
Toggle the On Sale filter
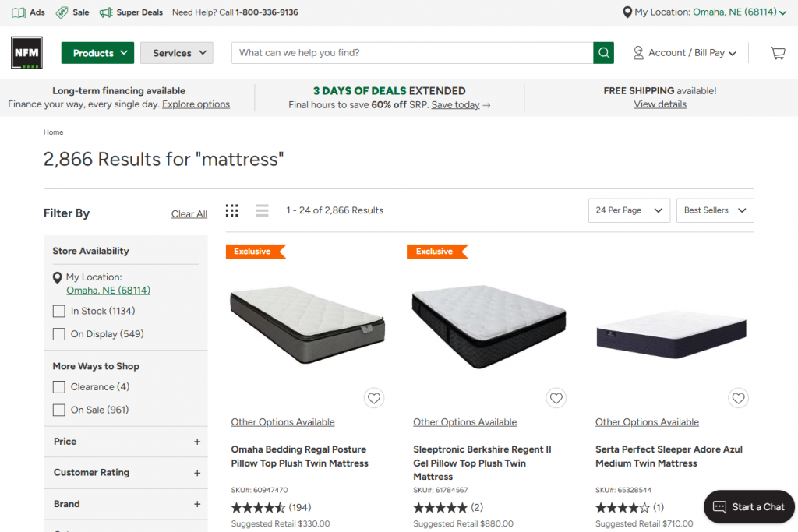59,410
